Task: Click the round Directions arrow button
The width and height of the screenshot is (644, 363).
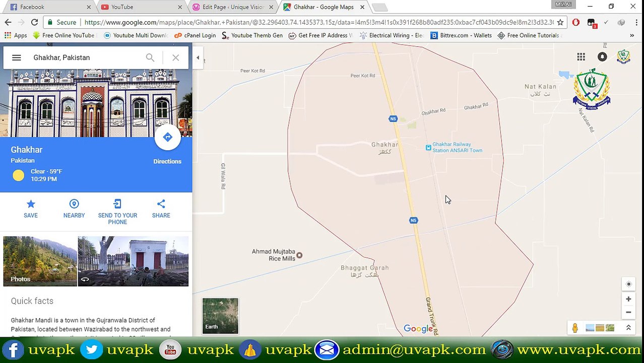Action: pyautogui.click(x=168, y=137)
